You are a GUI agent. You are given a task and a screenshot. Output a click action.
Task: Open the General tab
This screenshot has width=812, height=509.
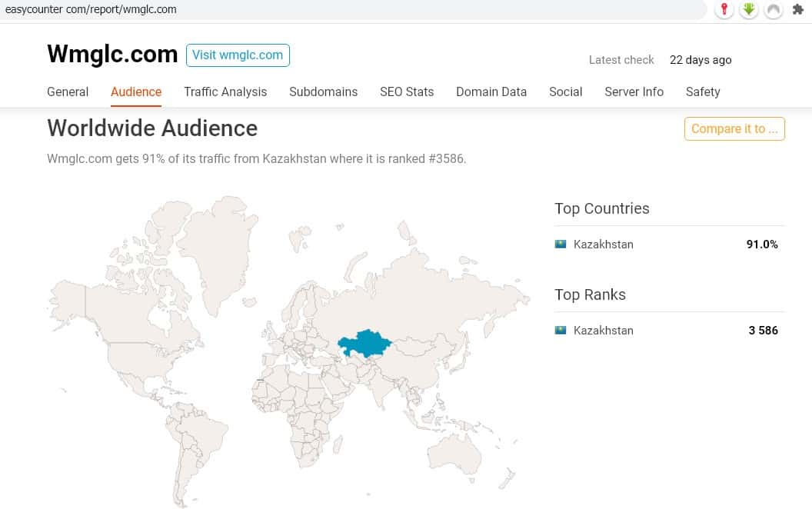pyautogui.click(x=68, y=91)
